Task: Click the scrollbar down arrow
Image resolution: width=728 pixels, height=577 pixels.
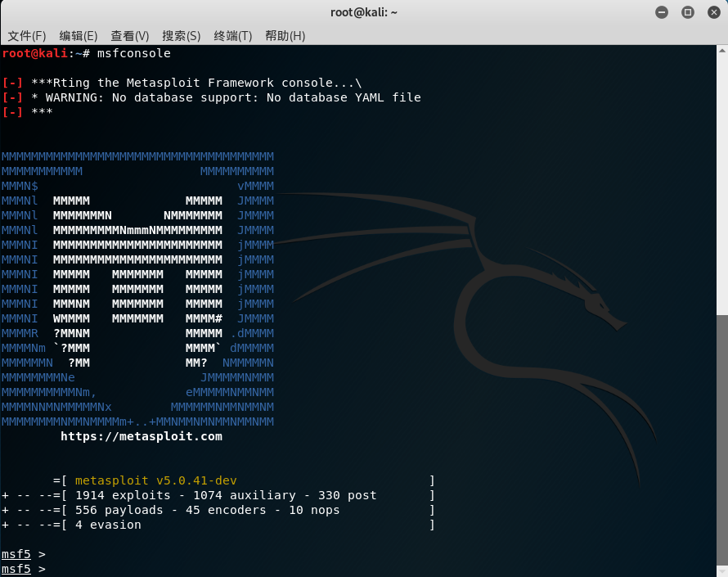Action: [x=722, y=571]
